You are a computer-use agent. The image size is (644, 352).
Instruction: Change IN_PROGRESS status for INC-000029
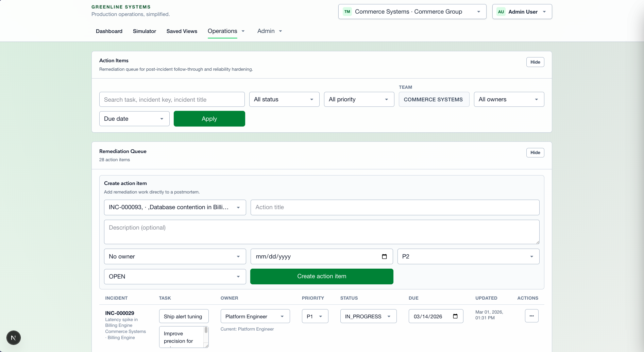point(368,316)
